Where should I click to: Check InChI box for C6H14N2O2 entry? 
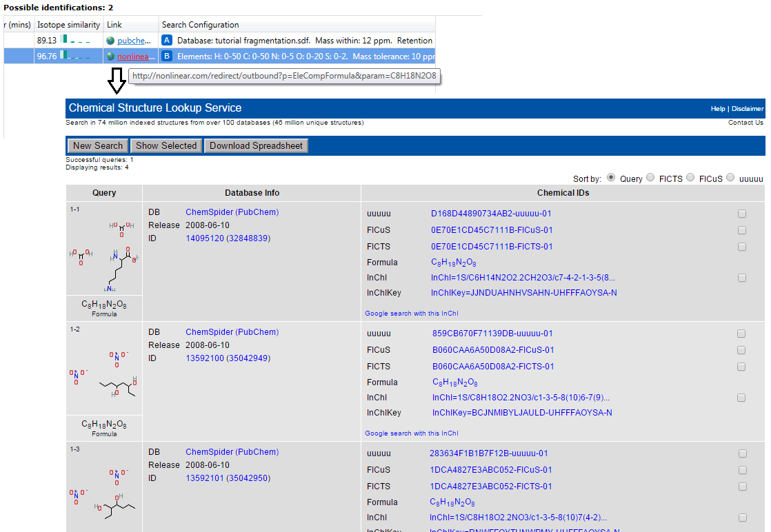(742, 278)
